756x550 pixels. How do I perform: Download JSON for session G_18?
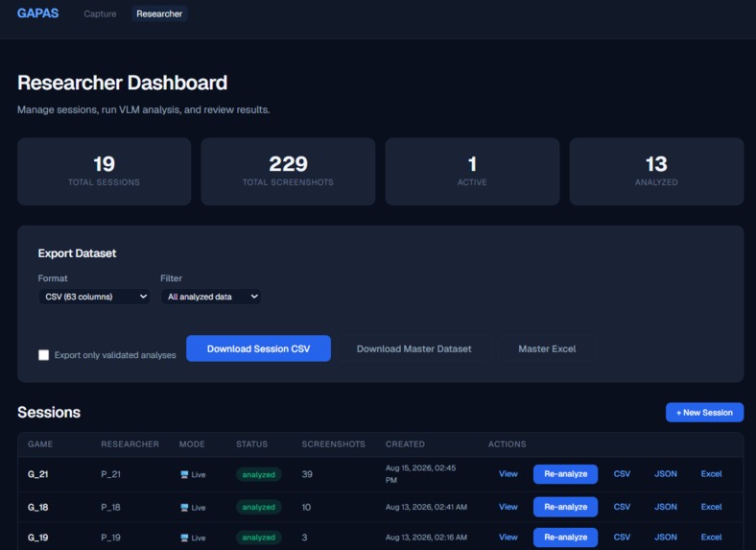pos(666,507)
